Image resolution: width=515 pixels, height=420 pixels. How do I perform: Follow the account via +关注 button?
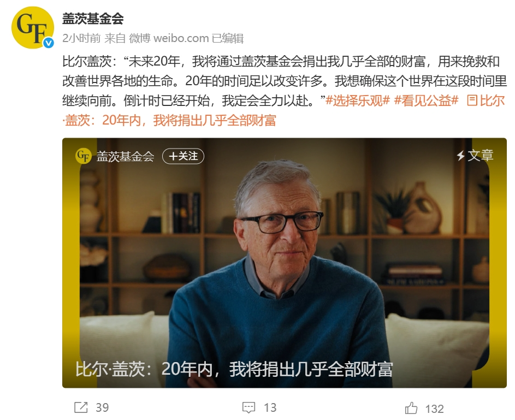tap(183, 156)
